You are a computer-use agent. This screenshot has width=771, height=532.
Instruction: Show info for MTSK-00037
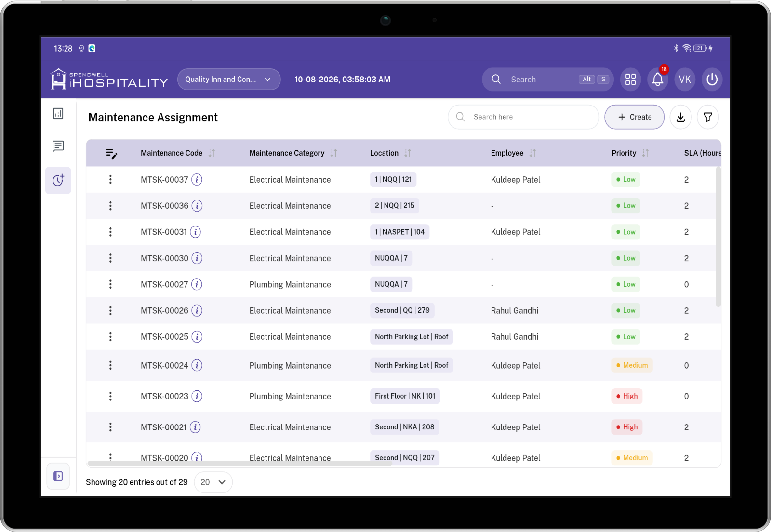pyautogui.click(x=197, y=180)
